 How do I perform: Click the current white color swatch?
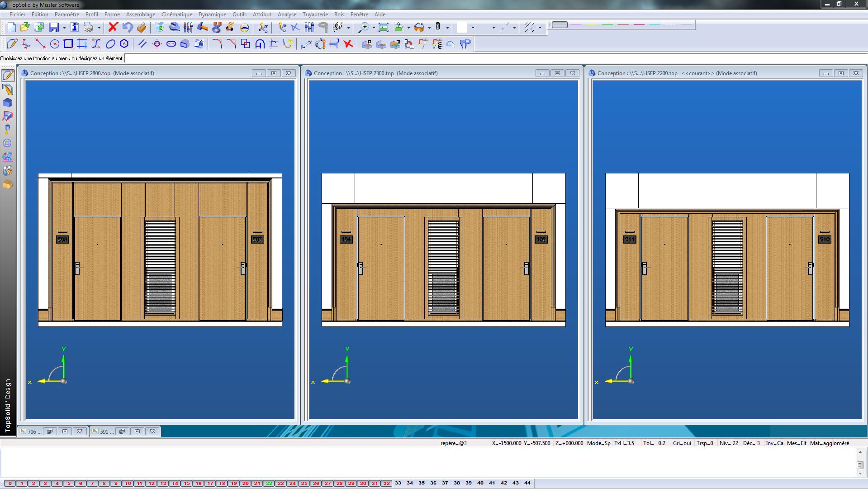462,28
